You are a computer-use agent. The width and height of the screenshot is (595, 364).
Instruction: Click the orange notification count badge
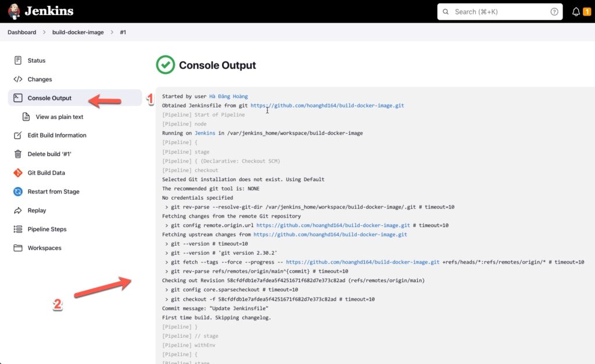[587, 12]
